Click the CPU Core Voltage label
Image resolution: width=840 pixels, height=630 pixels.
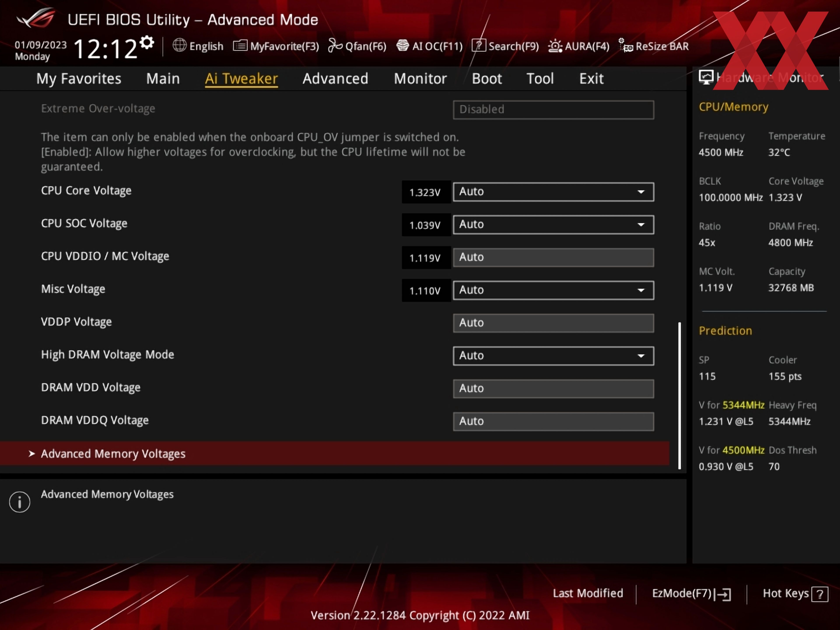coord(86,191)
